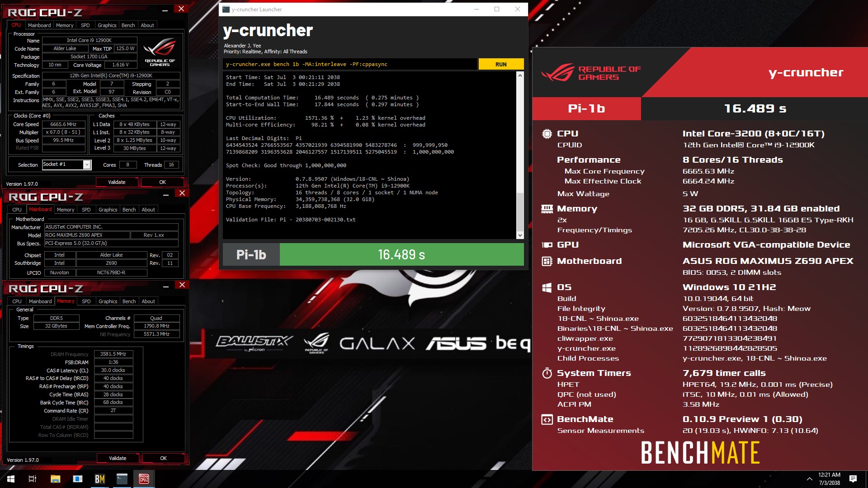Click the Multiplier x 67.0 (8 - 51) value

(x=63, y=132)
